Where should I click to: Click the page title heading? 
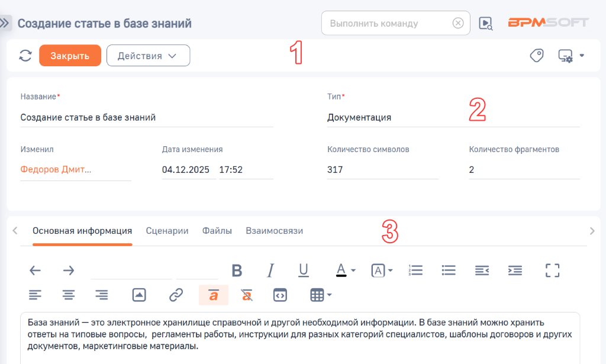[x=105, y=23]
